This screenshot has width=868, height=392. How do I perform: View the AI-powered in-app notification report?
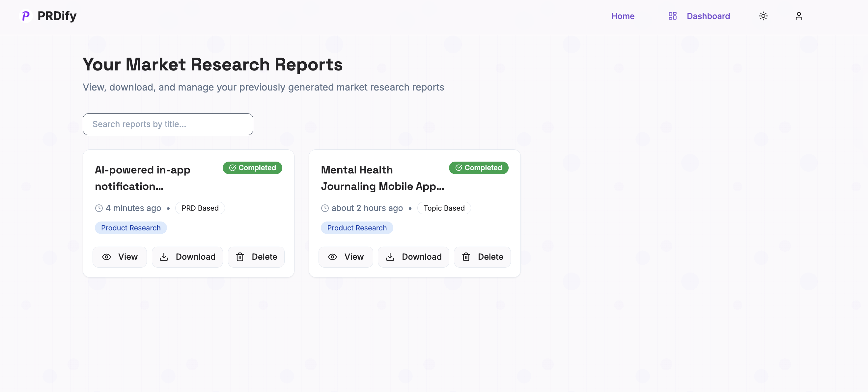click(120, 257)
